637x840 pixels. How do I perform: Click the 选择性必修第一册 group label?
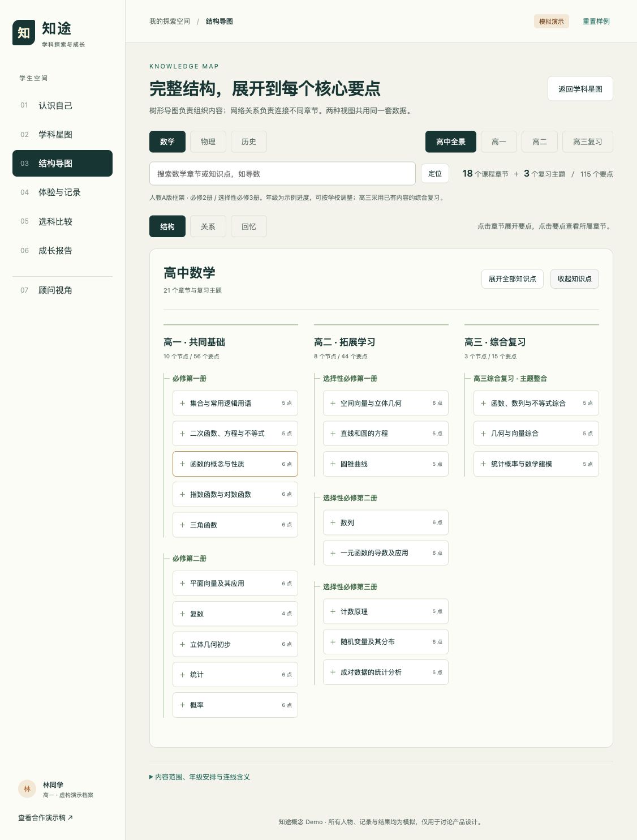pyautogui.click(x=350, y=378)
